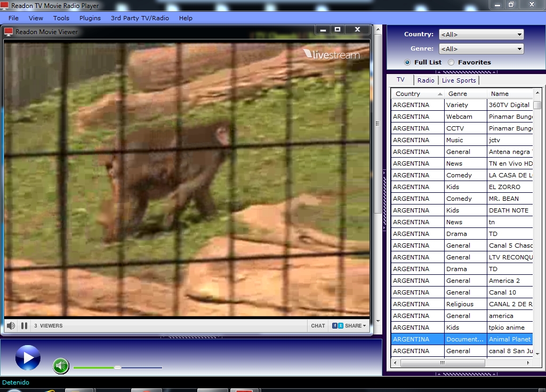The height and width of the screenshot is (392, 546).
Task: Open the Country dropdown
Action: [481, 35]
